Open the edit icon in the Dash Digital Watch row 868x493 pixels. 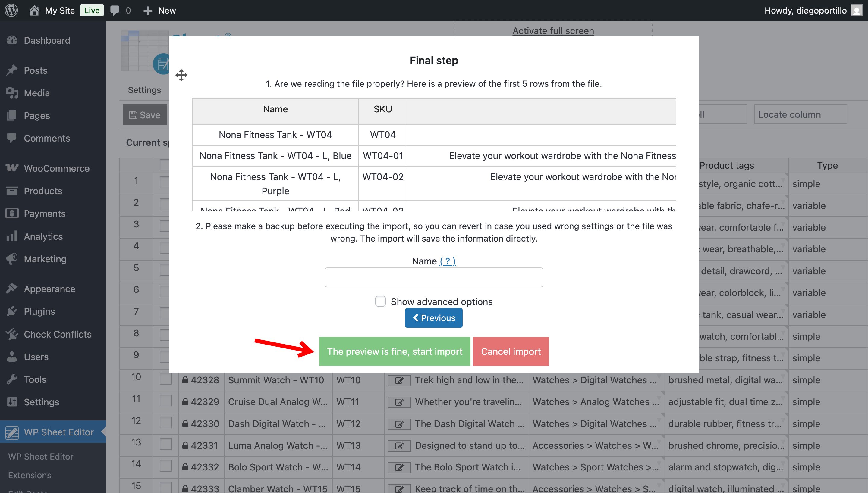(399, 424)
